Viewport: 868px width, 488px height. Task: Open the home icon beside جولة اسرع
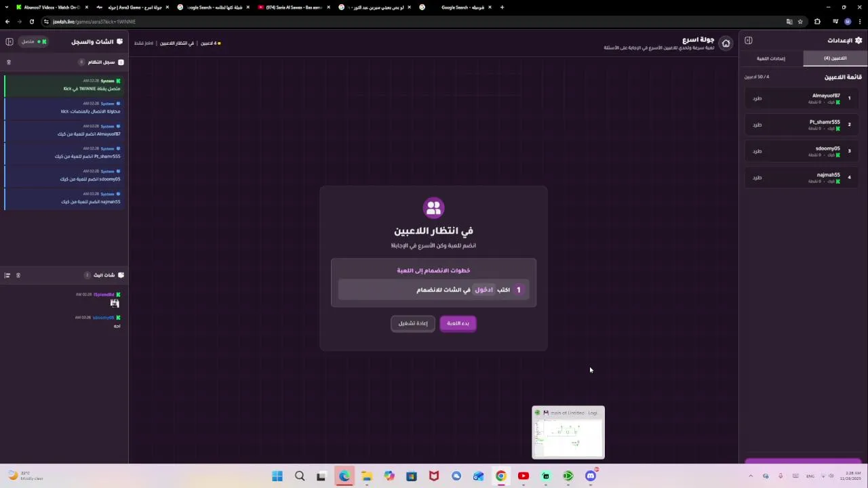coord(726,43)
